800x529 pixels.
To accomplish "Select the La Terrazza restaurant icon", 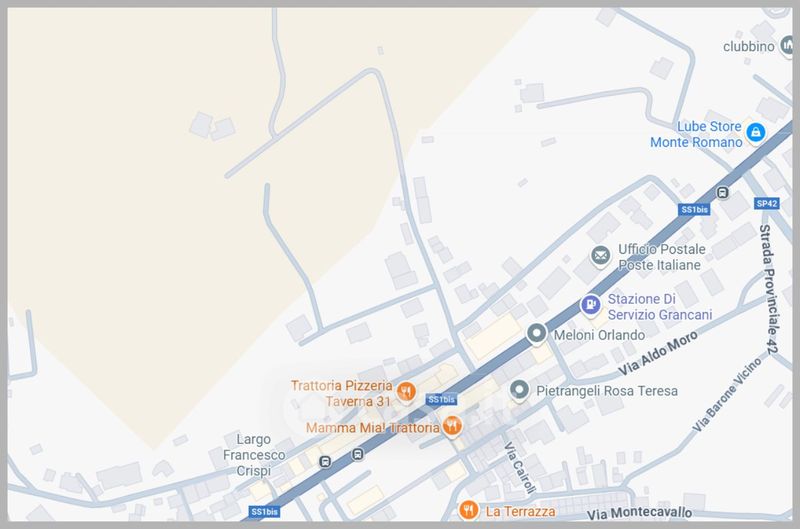I will [x=468, y=510].
